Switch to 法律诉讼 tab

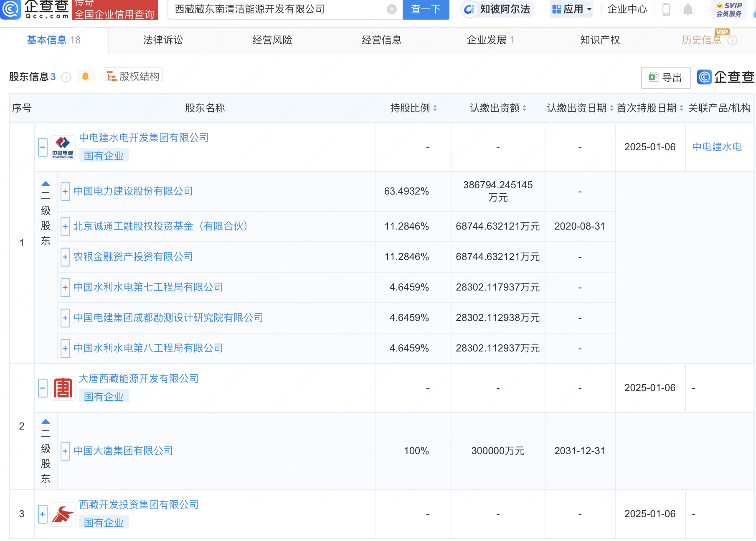(x=163, y=40)
